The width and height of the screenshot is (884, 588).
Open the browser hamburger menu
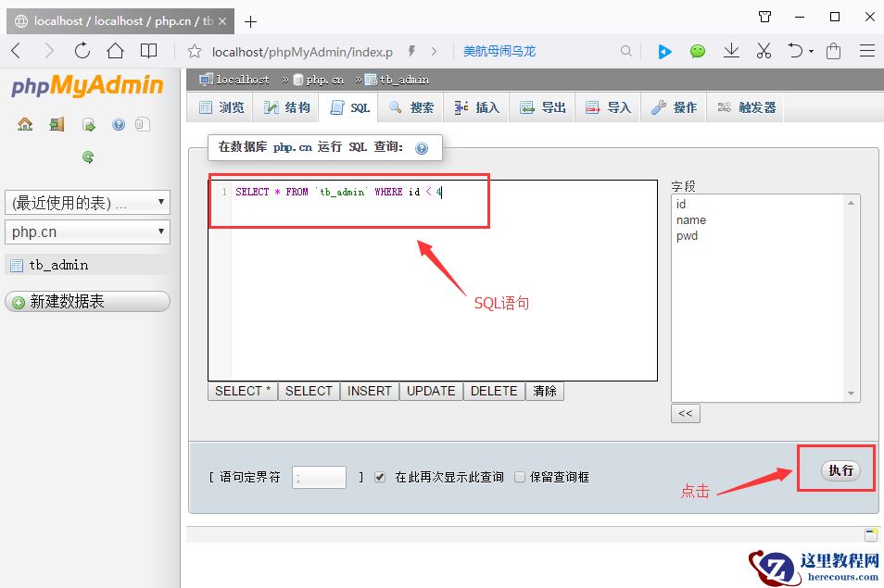[867, 51]
